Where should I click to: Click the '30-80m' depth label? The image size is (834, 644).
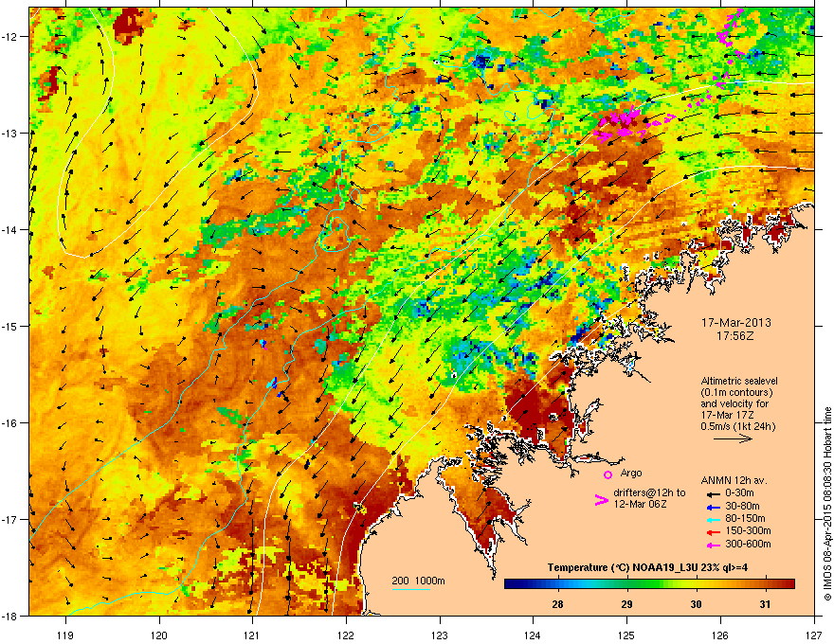(x=742, y=506)
